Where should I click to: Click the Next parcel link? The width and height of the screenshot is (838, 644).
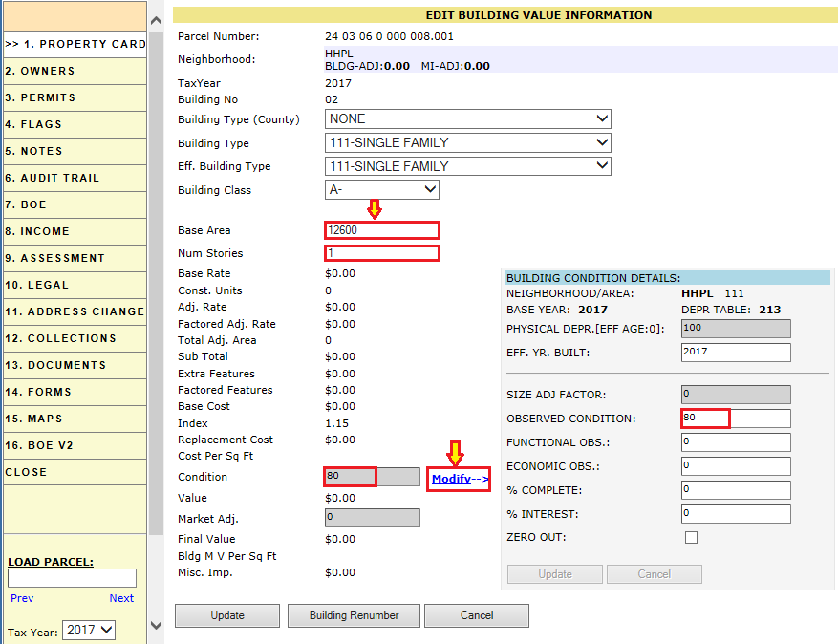(121, 598)
